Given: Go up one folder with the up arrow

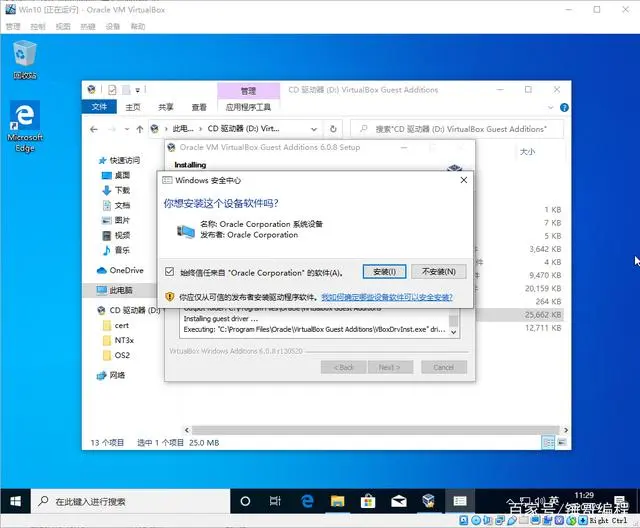Looking at the screenshot, I should 140,129.
